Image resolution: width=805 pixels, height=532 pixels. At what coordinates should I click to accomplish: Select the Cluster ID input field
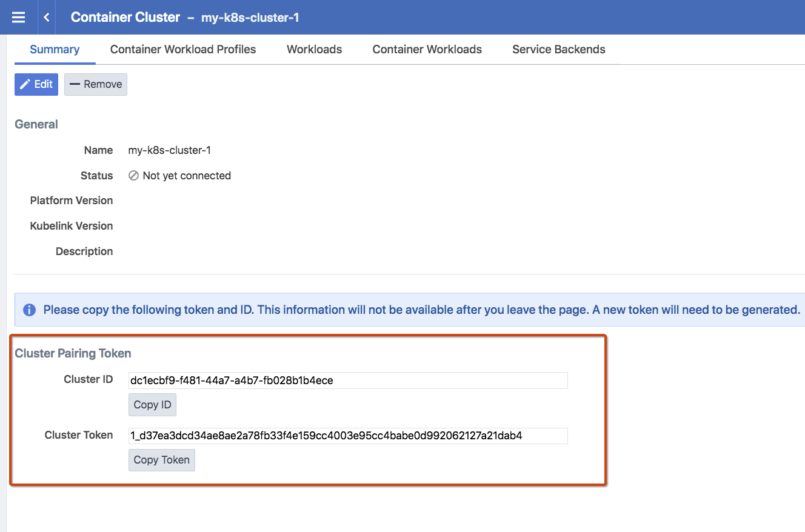347,380
